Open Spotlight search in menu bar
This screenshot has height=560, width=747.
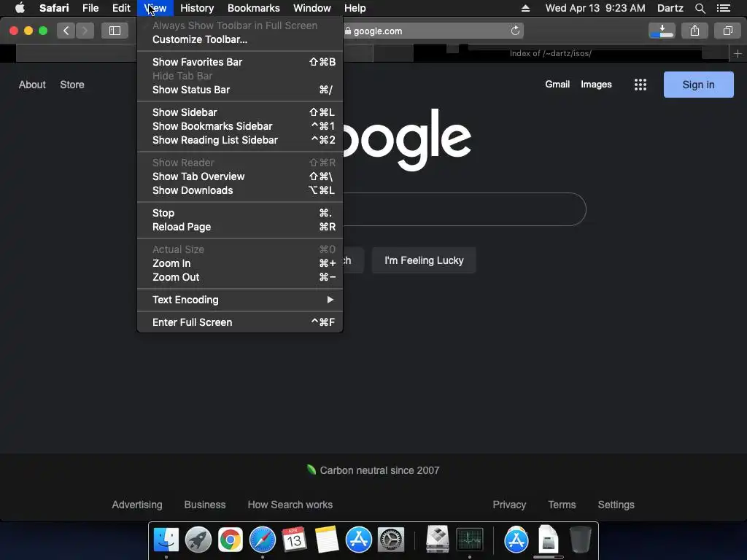700,8
